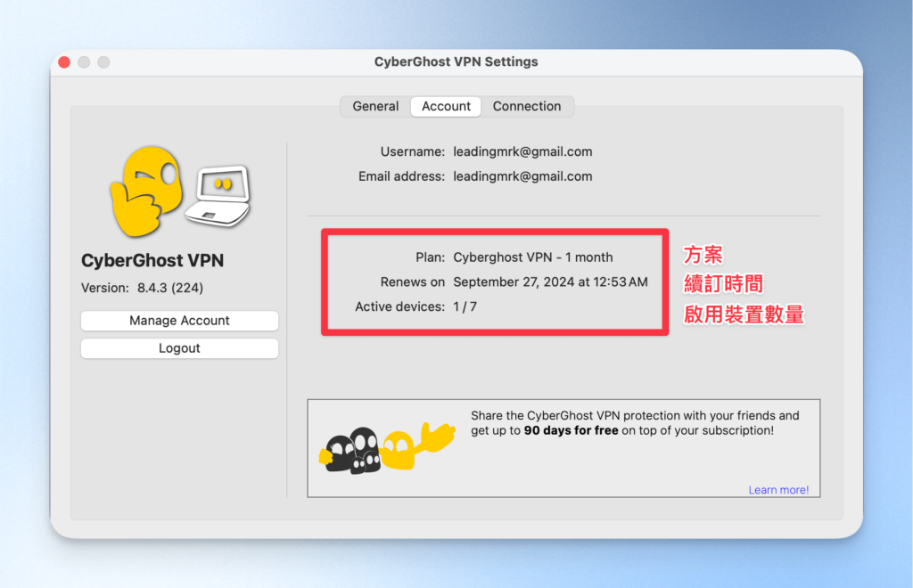The image size is (913, 588).
Task: Click the CyberGhost VPN Settings window title
Action: [456, 61]
